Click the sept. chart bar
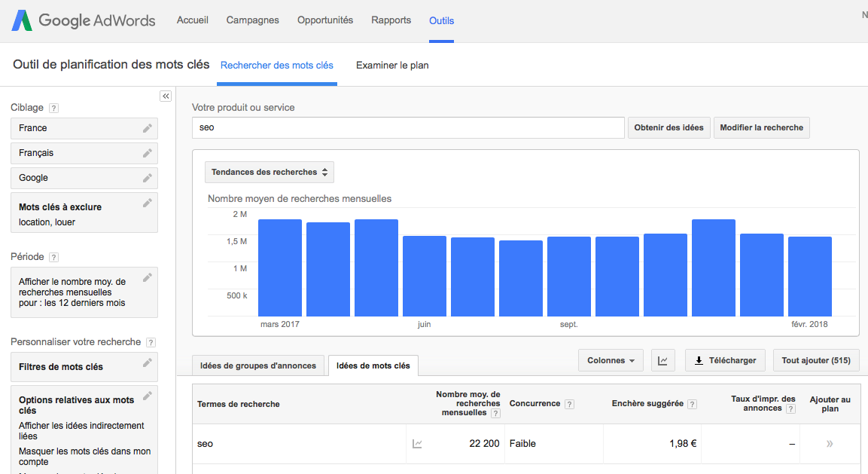This screenshot has width=868, height=474. pos(569,277)
